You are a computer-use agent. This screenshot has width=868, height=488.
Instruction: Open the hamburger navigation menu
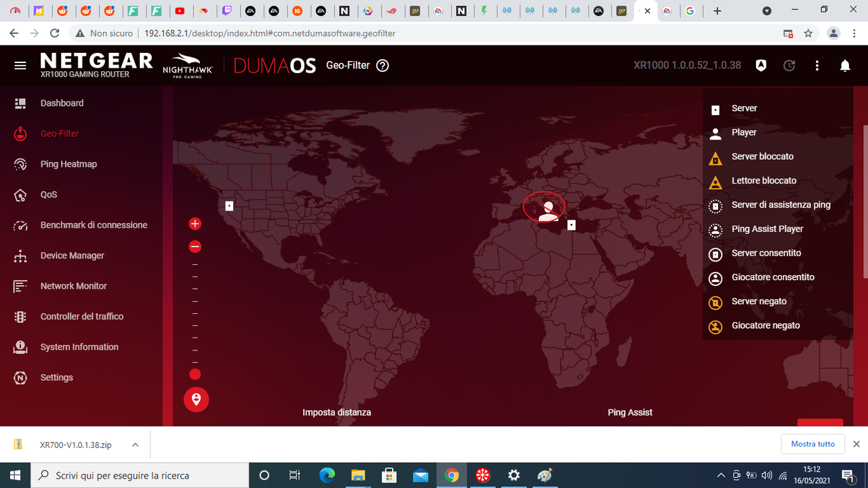(x=20, y=66)
